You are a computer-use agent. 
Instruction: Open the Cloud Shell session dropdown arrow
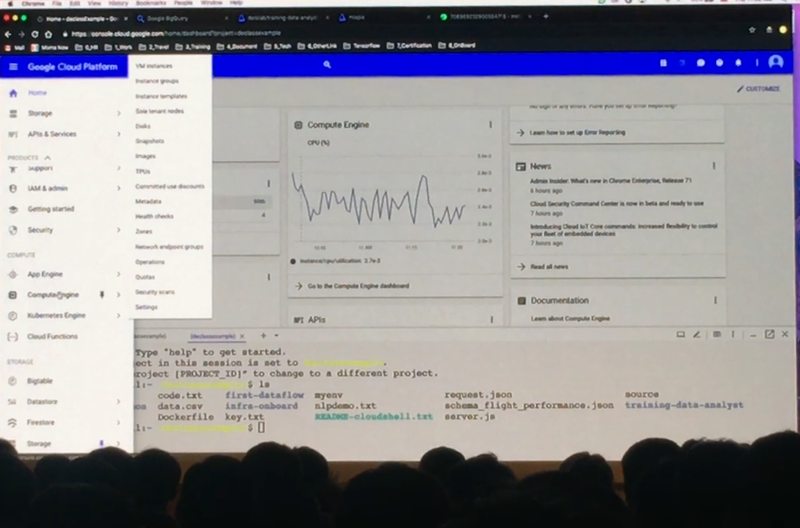pos(277,336)
